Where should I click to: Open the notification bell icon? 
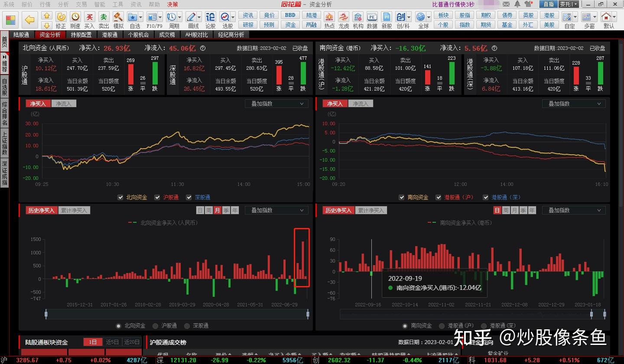tap(517, 4)
